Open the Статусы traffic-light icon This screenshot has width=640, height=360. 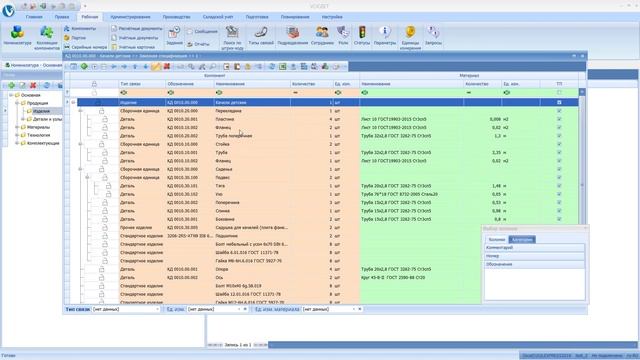tap(362, 36)
